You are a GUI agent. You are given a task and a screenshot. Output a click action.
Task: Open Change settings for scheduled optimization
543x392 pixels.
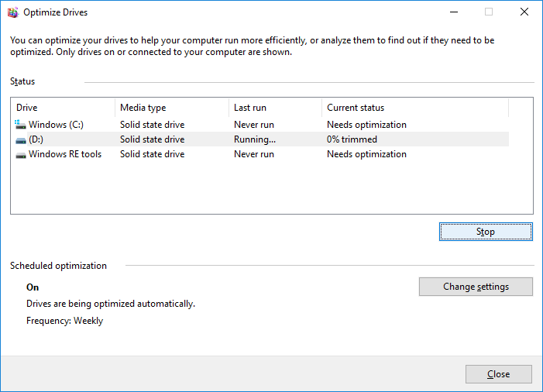tap(476, 287)
